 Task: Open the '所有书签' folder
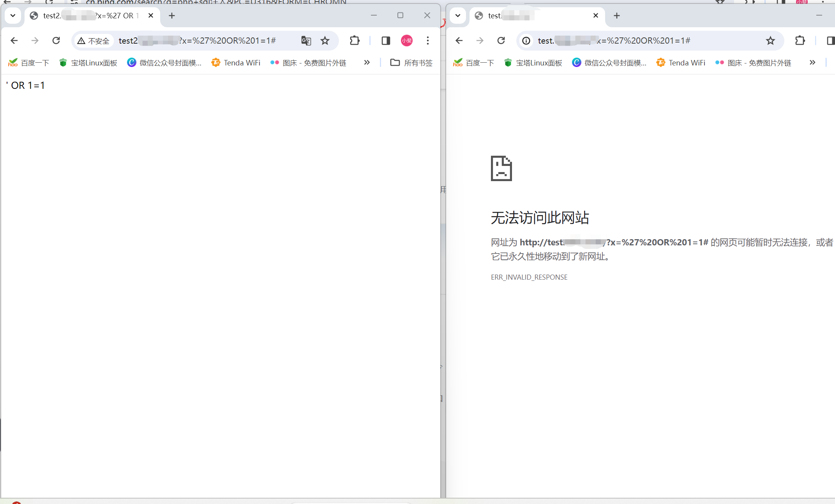pos(411,63)
